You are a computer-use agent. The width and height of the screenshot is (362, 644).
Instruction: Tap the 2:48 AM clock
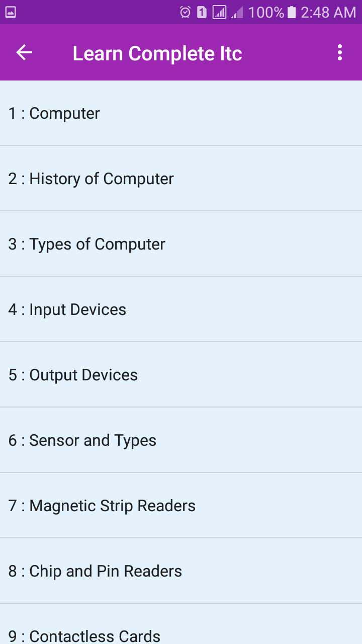[x=328, y=12]
